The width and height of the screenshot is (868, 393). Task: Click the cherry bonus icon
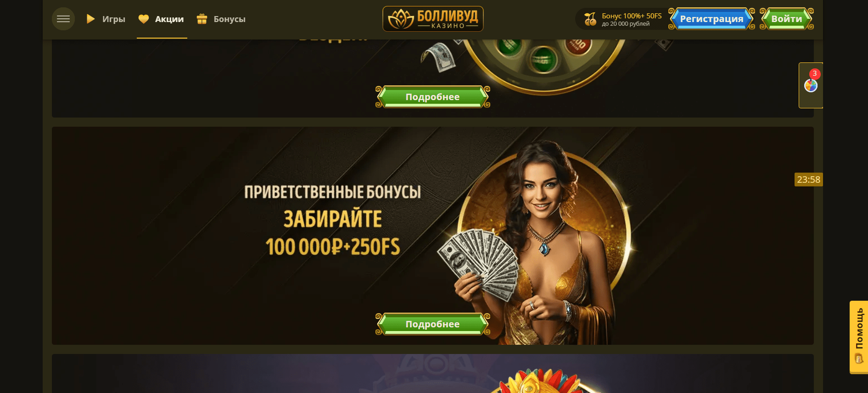590,19
